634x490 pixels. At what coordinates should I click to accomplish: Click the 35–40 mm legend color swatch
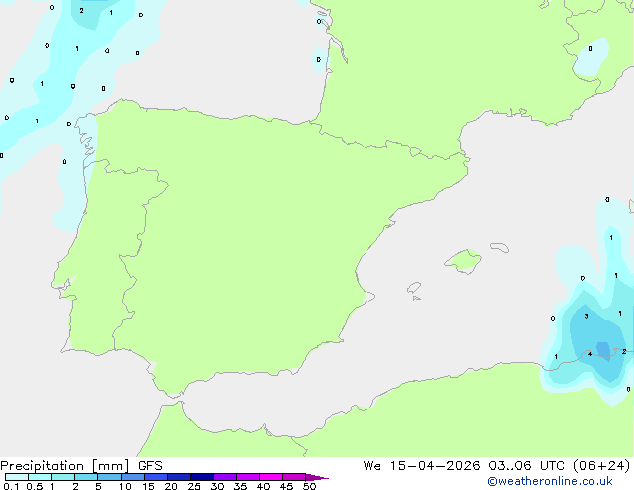coord(248,477)
